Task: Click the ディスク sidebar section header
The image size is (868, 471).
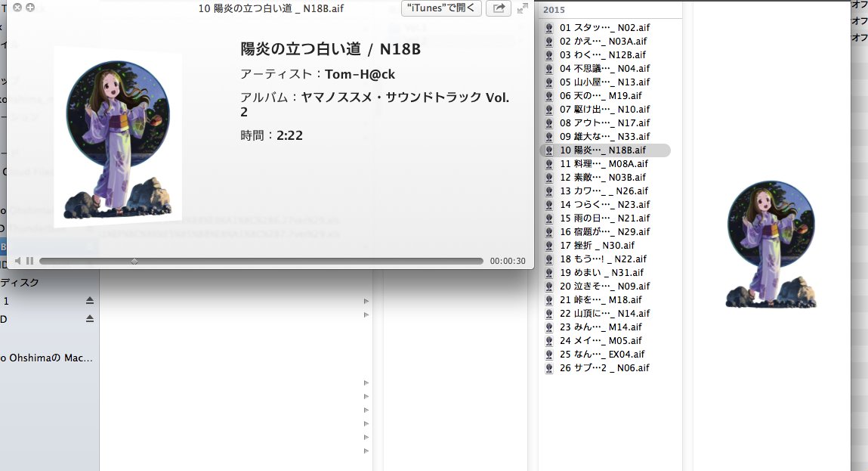Action: pyautogui.click(x=20, y=283)
